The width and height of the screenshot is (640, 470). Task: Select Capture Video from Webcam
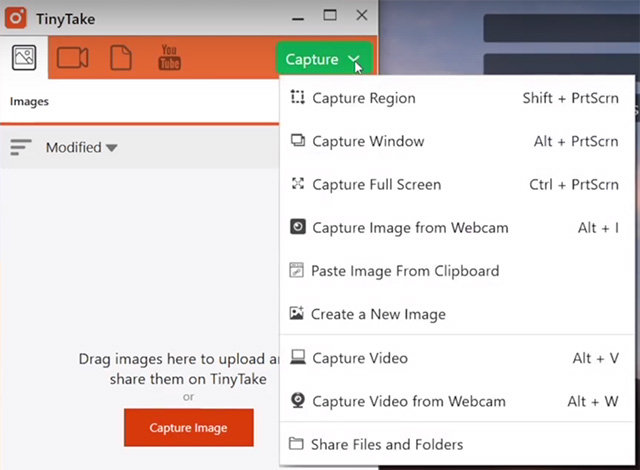click(457, 401)
